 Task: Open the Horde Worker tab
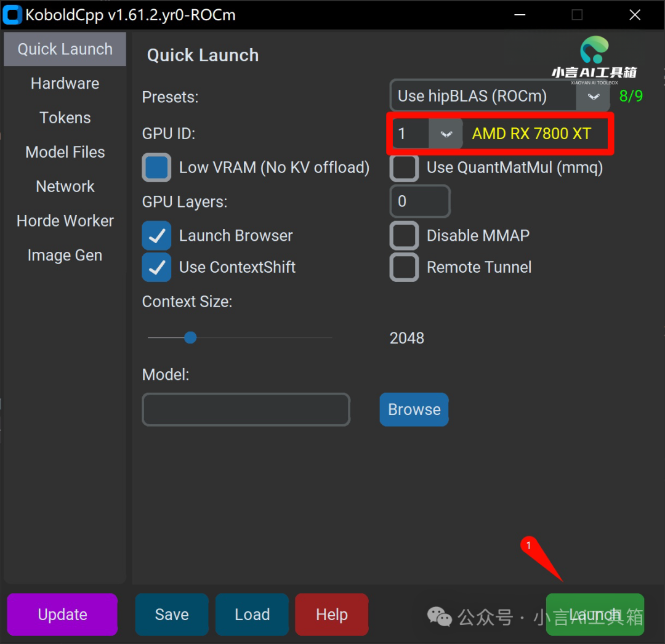65,221
